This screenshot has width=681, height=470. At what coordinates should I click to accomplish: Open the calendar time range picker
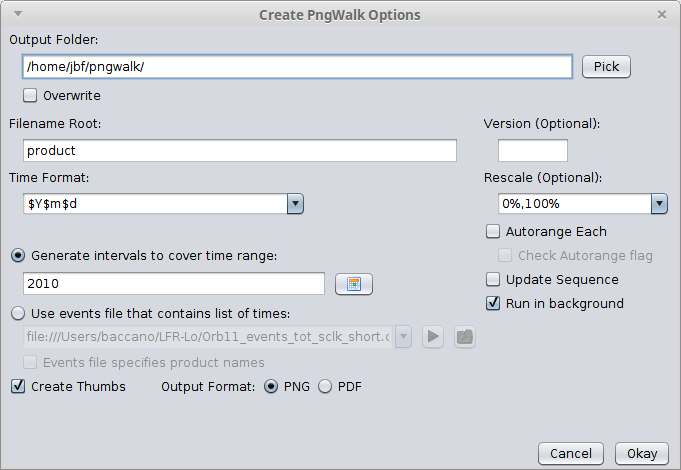point(354,284)
